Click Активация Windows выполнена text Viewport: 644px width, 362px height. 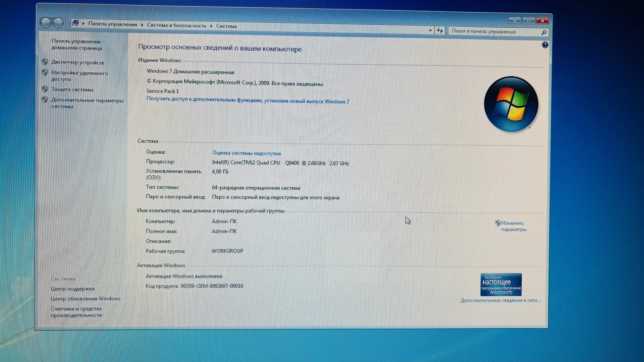coord(184,276)
